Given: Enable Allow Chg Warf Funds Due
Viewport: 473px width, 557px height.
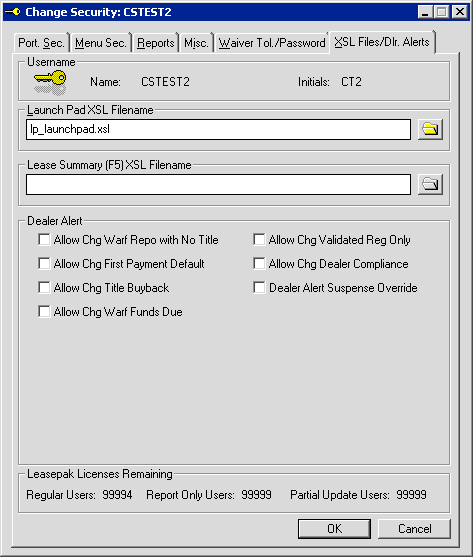Looking at the screenshot, I should click(x=44, y=312).
